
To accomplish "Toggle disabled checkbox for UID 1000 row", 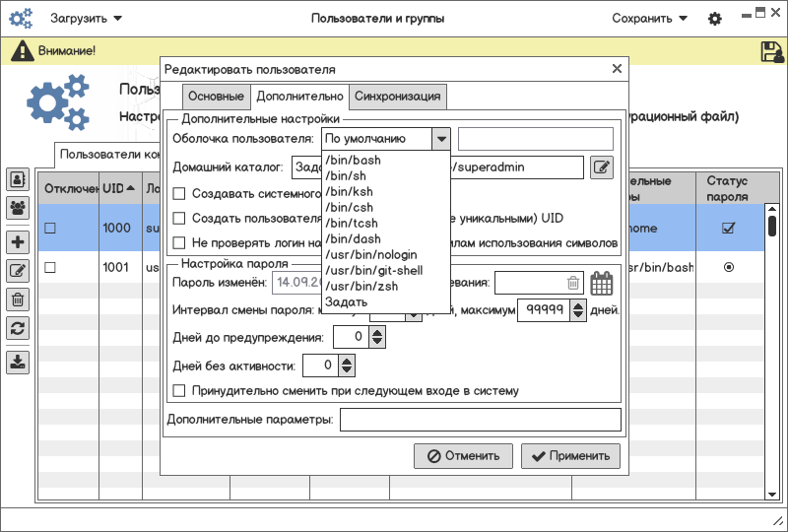I will [50, 228].
